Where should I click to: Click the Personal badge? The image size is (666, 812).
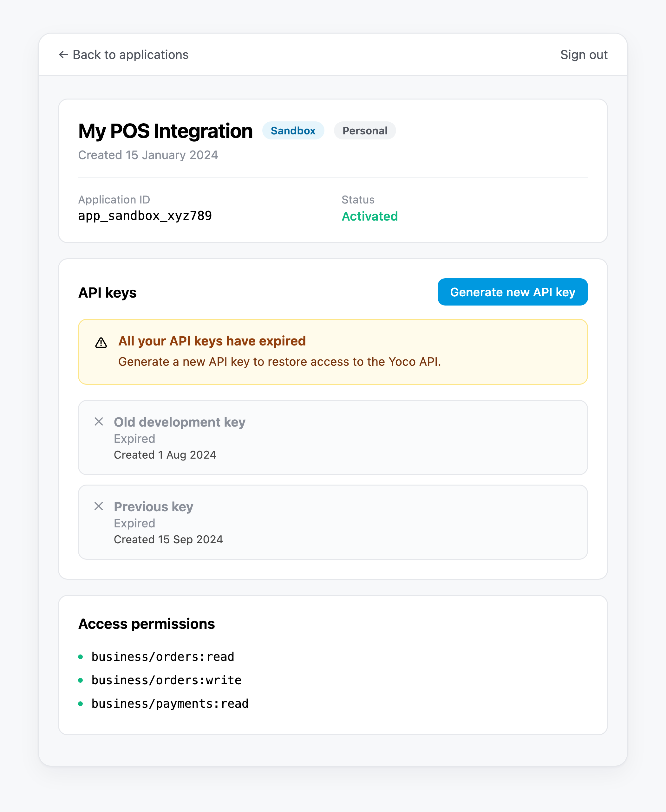(x=365, y=131)
